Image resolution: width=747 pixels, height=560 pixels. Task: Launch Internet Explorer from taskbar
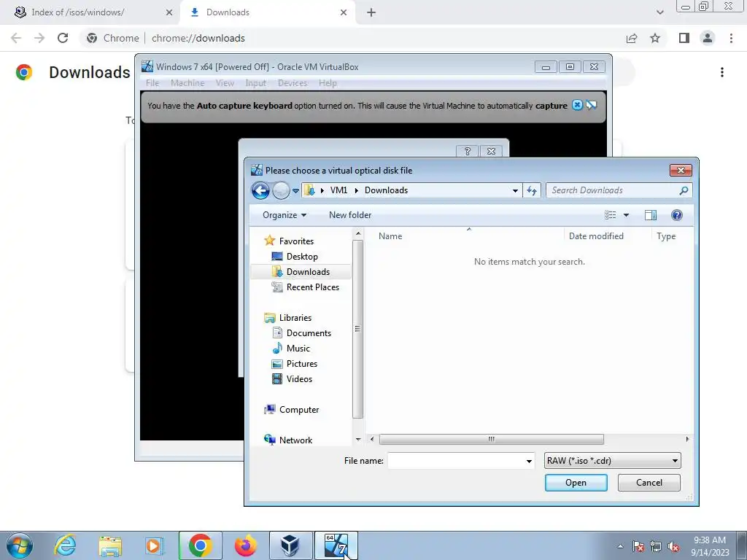click(65, 545)
